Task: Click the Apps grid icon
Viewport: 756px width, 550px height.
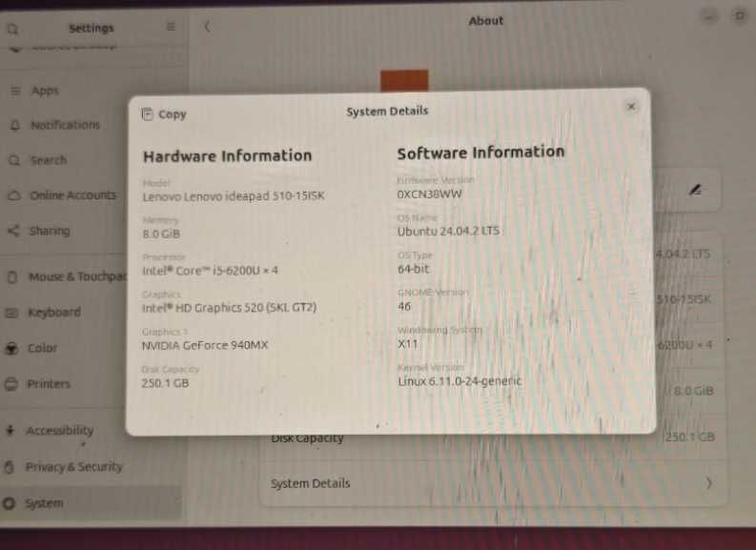Action: point(16,91)
